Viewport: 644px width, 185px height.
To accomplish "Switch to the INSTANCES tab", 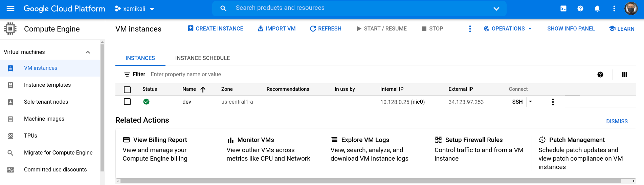I will click(x=140, y=58).
